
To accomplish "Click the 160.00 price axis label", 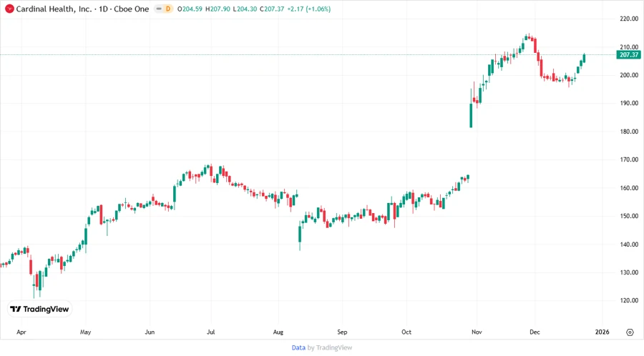I will [x=629, y=188].
